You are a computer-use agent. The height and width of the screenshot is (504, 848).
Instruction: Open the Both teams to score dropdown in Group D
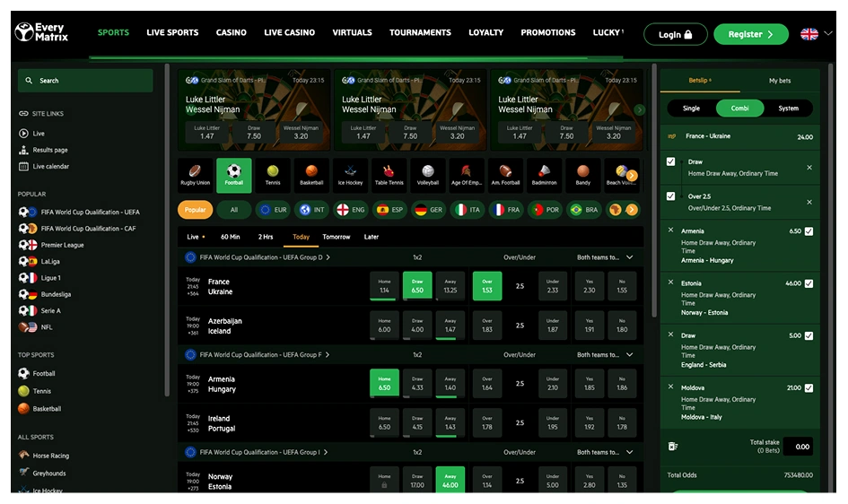click(x=629, y=257)
